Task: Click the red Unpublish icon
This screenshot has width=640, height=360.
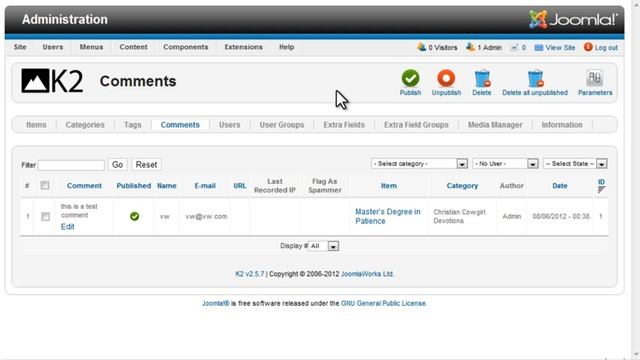Action: [446, 78]
